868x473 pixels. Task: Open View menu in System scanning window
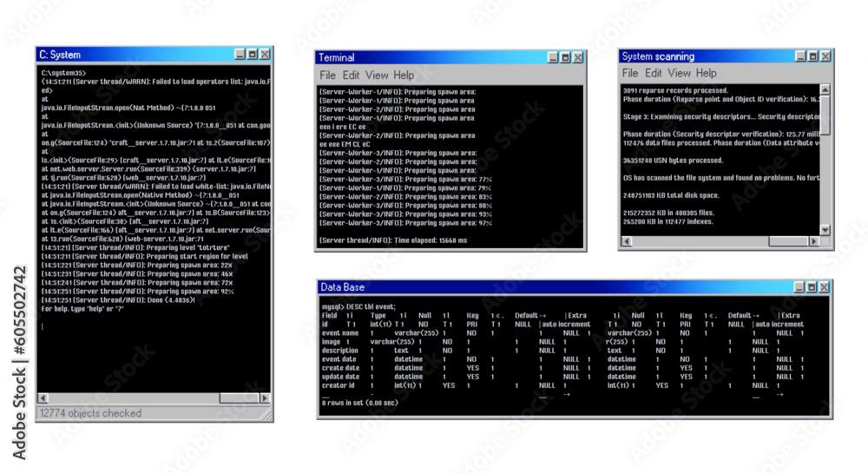point(679,73)
